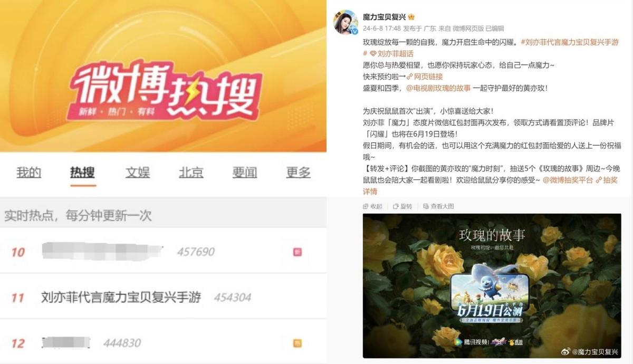
Task: Click the #刘亦菲代言魔力宝贝复兴手游 hashtag link
Action: tap(570, 42)
